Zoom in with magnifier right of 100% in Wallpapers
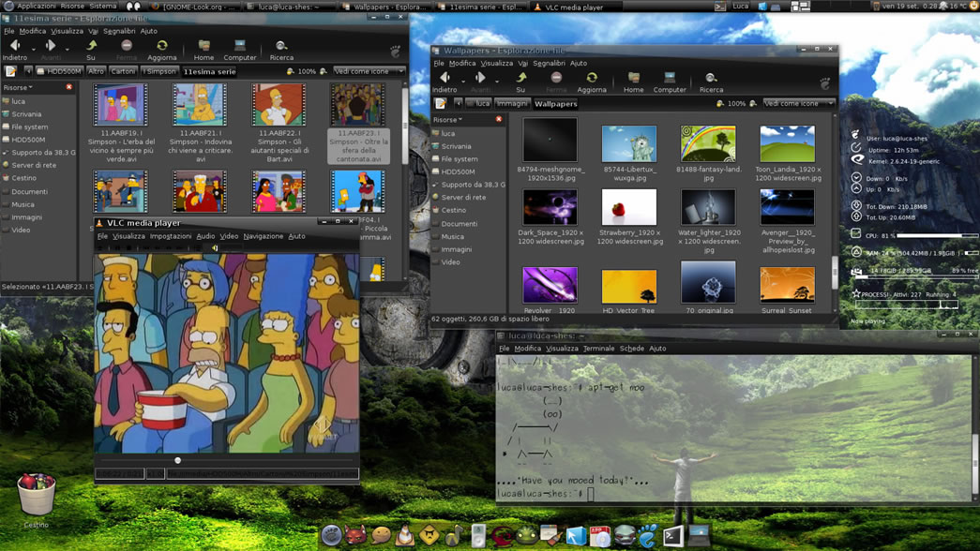The width and height of the screenshot is (980, 551). (x=753, y=104)
